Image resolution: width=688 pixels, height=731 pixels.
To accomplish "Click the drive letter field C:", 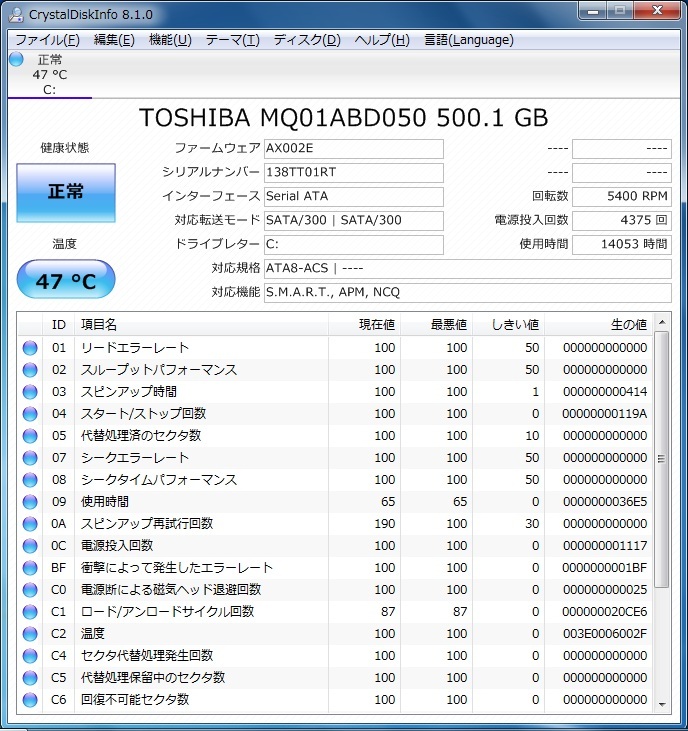I will pyautogui.click(x=354, y=244).
